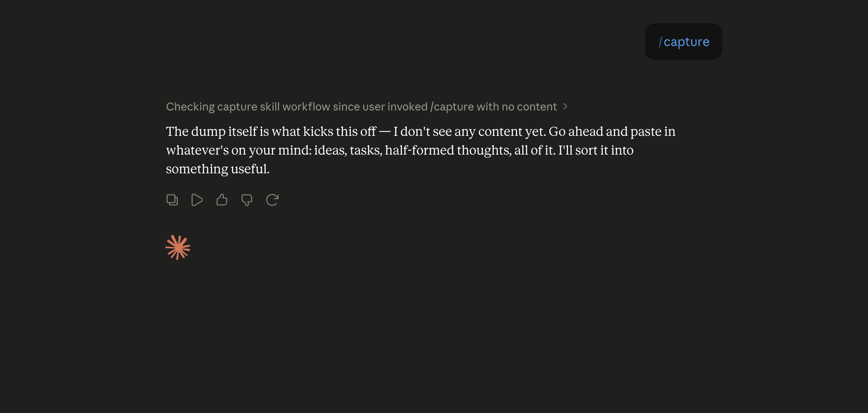This screenshot has width=868, height=413.
Task: Click the phrase "whatever's on your mind"
Action: [x=238, y=150]
